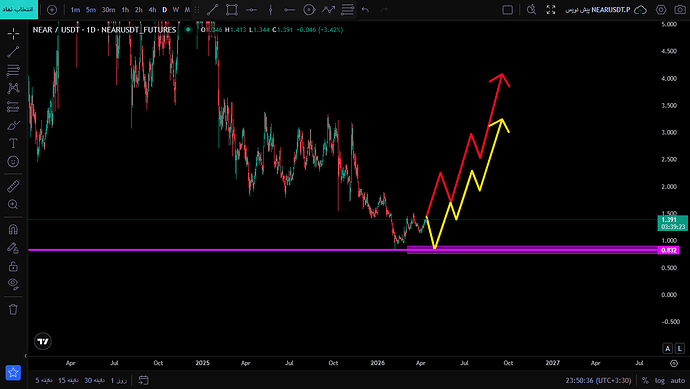Toggle lock all drawings
Viewport: 690px width, 389px height.
pyautogui.click(x=13, y=266)
